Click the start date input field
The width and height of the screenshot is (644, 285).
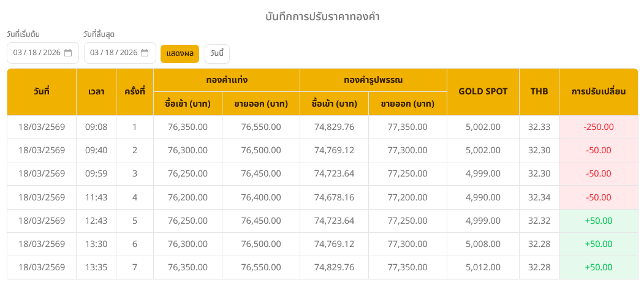tap(37, 53)
